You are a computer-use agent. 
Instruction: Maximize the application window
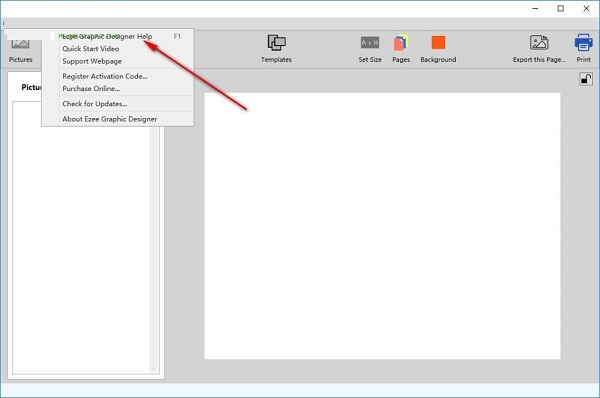[x=561, y=8]
